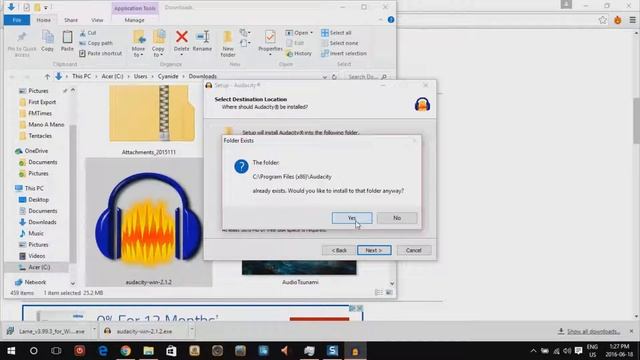This screenshot has width=640, height=360.
Task: Click Acer (C:) in address breadcrumb
Action: pyautogui.click(x=112, y=76)
